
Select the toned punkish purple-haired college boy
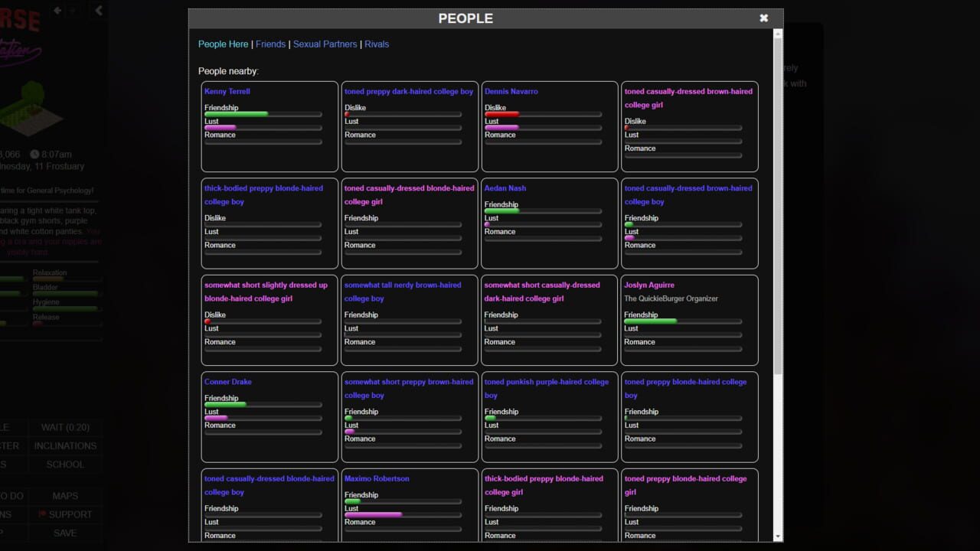point(547,389)
